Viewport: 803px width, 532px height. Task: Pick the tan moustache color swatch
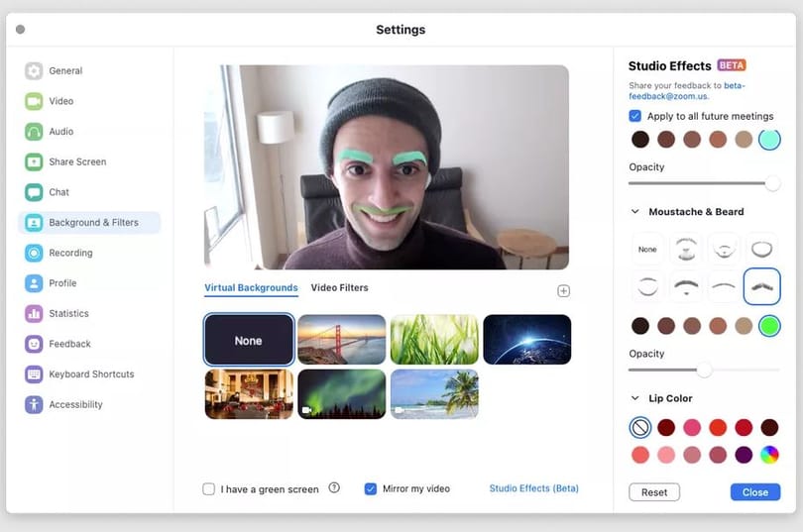point(744,326)
